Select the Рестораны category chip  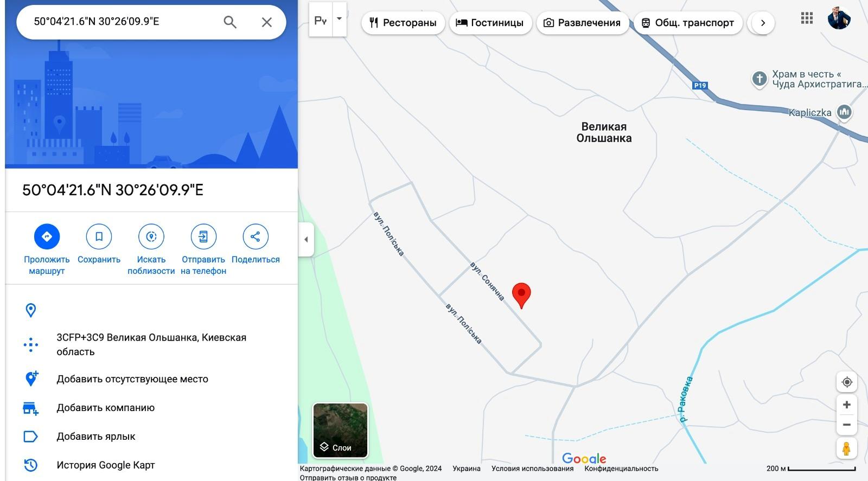(x=403, y=23)
